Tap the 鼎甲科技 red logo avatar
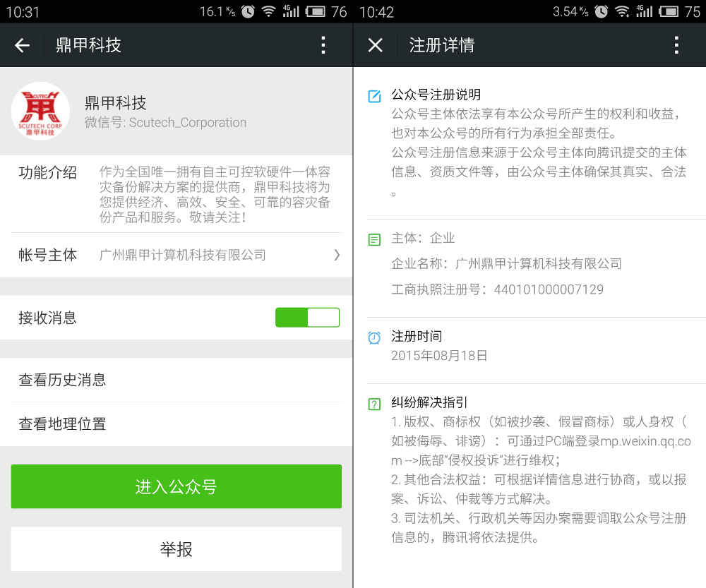706x588 pixels. 40,112
